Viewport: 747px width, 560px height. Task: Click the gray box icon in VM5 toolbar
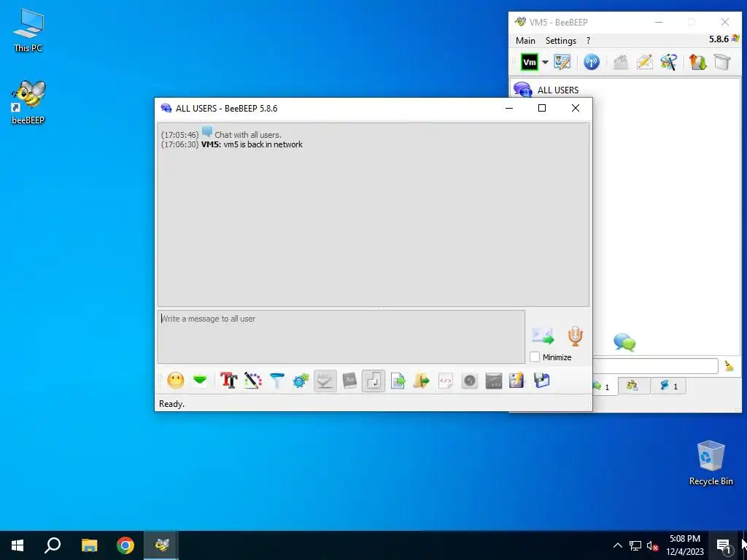[722, 63]
